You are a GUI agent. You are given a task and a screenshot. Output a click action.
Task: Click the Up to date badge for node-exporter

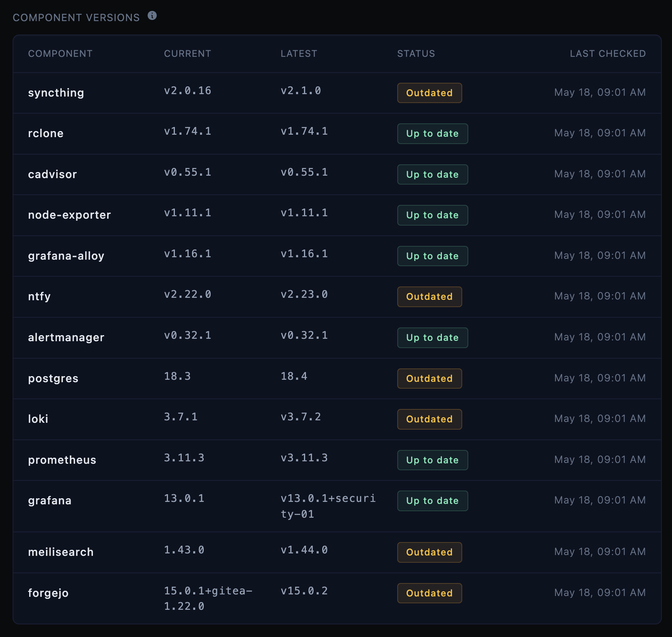tap(432, 215)
